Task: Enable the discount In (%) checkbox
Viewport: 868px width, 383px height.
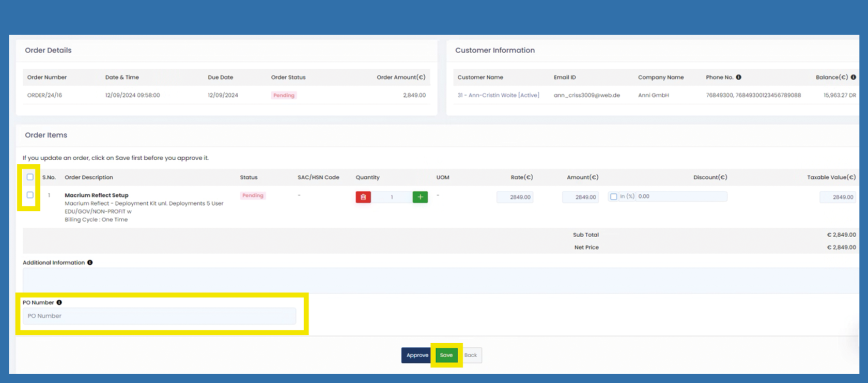Action: pos(613,197)
